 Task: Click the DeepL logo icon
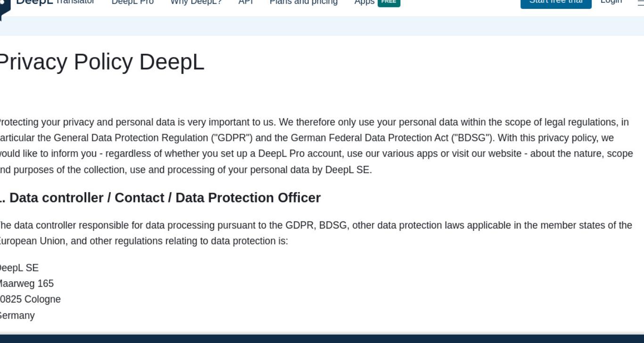pos(5,8)
